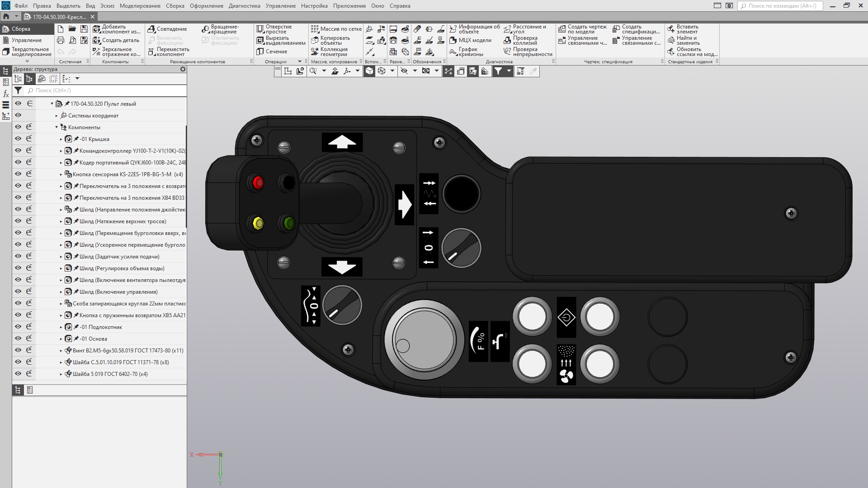Screen dimensions: 868x488
Task: Switch to Твердотельное моделирование mode
Action: (26, 52)
